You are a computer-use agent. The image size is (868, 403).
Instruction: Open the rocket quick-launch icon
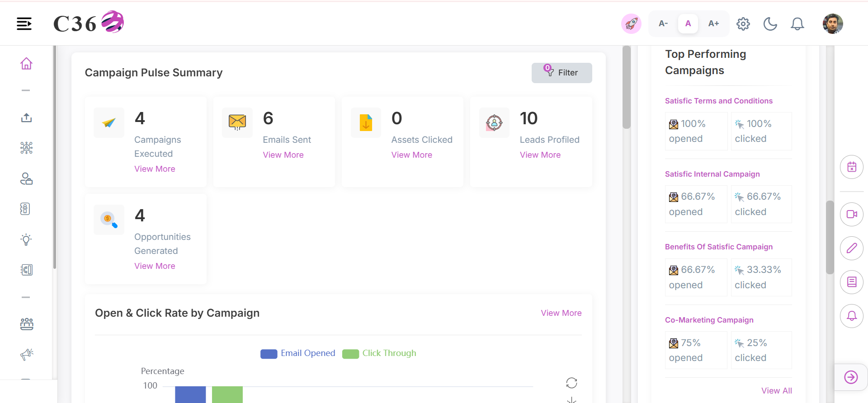(631, 23)
